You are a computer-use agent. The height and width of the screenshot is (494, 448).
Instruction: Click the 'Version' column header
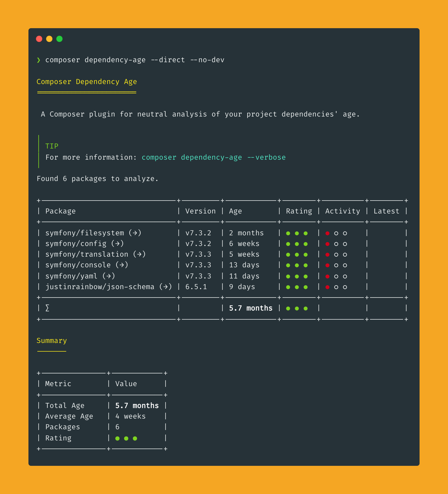[200, 211]
